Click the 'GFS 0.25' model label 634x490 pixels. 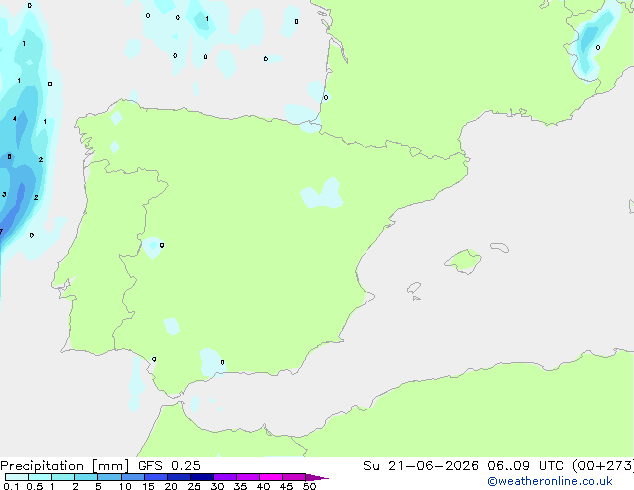pyautogui.click(x=169, y=466)
